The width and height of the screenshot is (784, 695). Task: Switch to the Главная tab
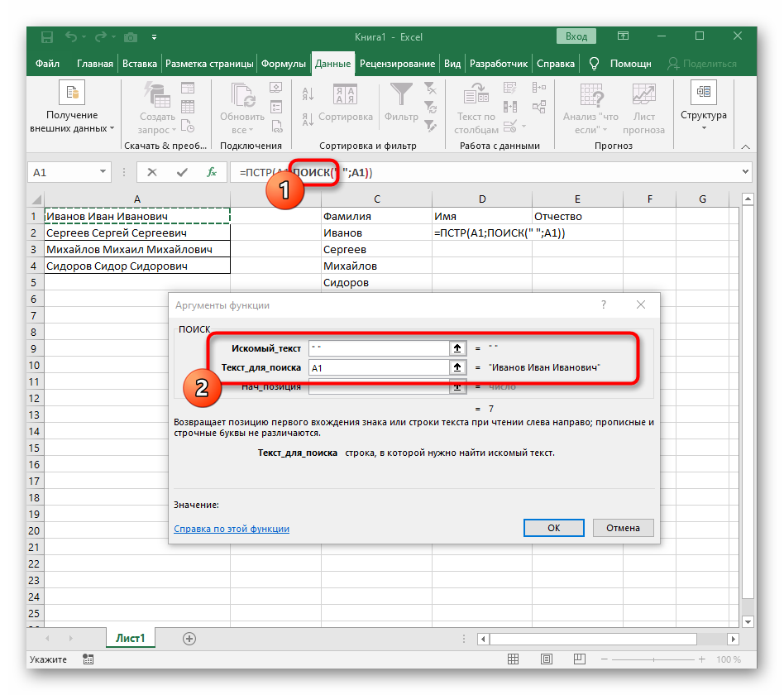coord(94,64)
